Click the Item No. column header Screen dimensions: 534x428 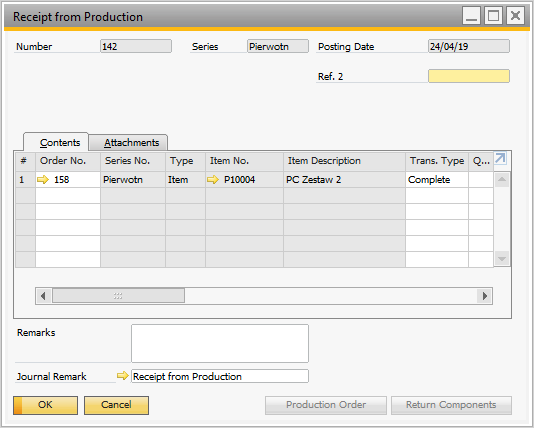tap(244, 161)
